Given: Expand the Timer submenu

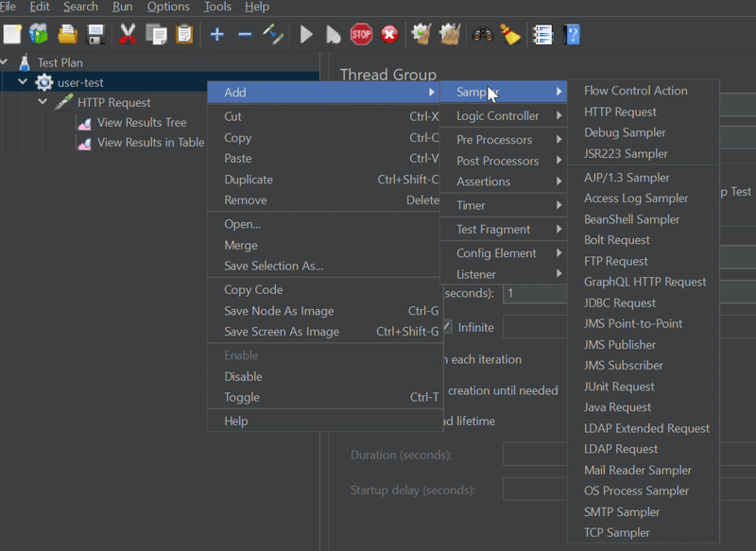Looking at the screenshot, I should [x=504, y=205].
